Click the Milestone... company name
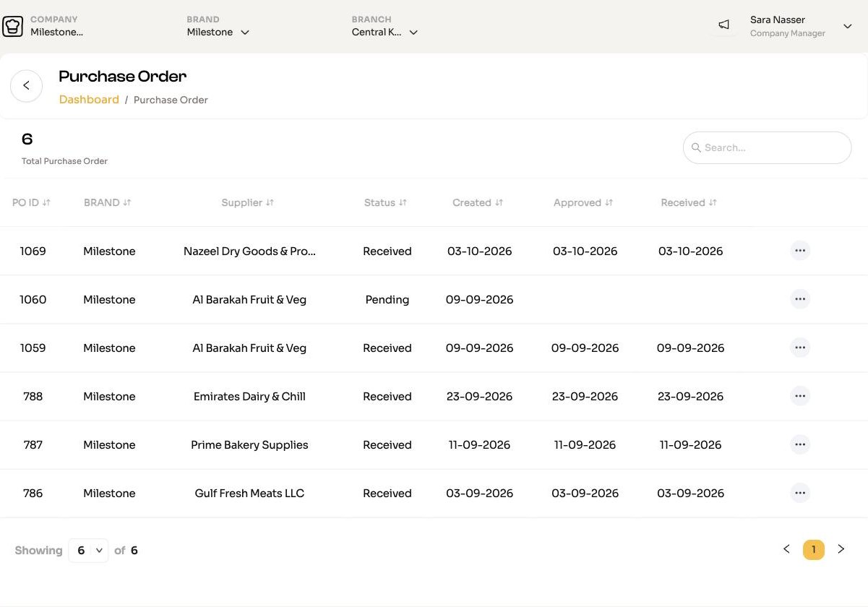The image size is (868, 607). tap(56, 32)
